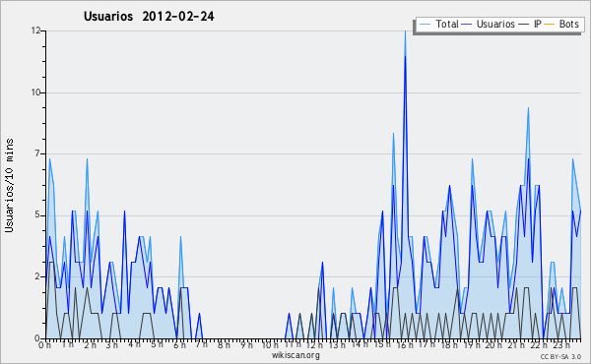
Task: Click the 'wikiscan.org' caption below chart
Action: pyautogui.click(x=295, y=355)
